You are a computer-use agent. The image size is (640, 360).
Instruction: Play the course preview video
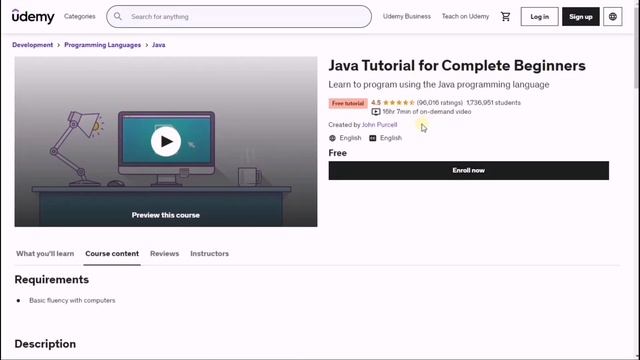pyautogui.click(x=166, y=142)
